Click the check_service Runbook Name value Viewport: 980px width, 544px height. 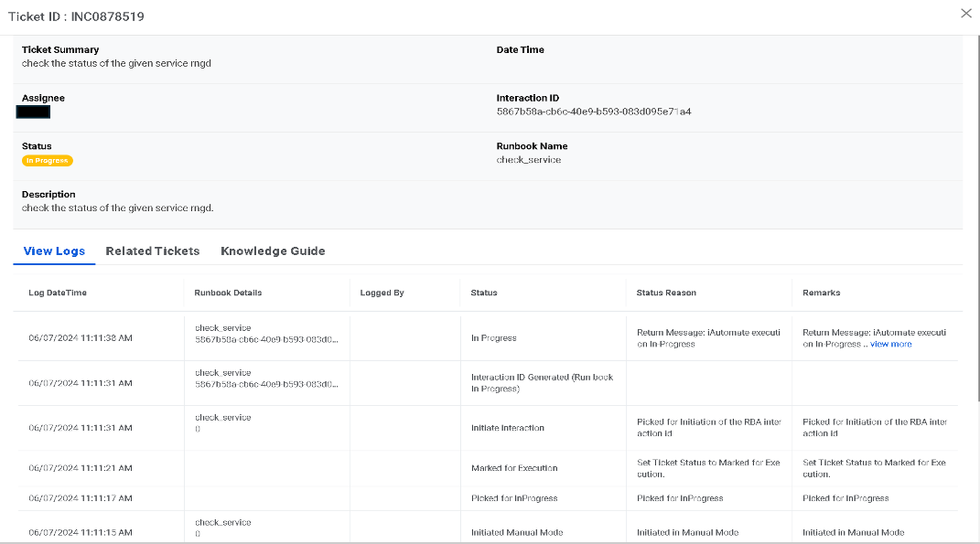point(528,160)
